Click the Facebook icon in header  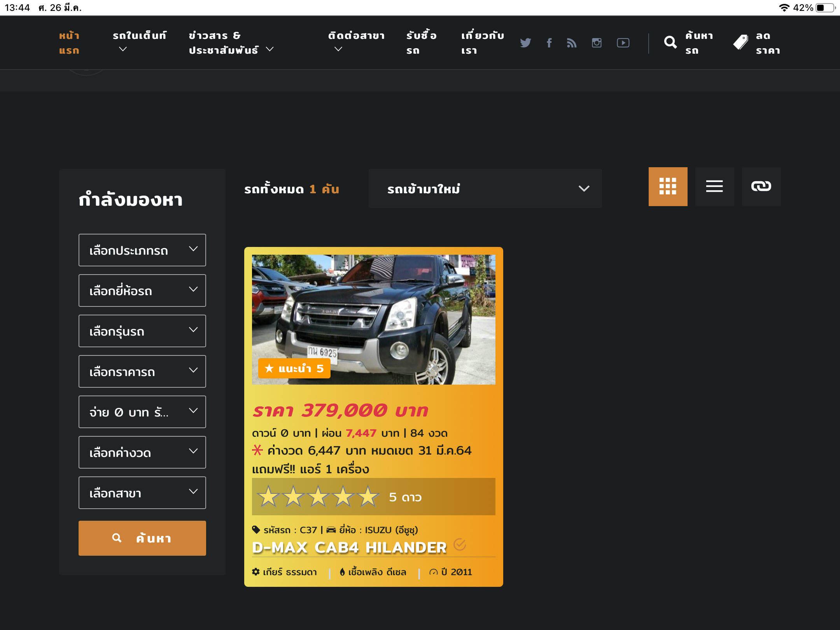coord(549,43)
